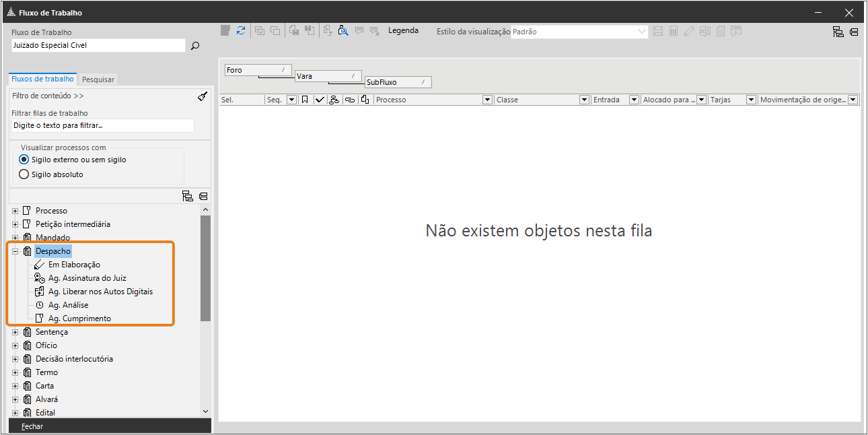
Task: Click the magnifier search icon beside Fluxo de Trabalho
Action: (x=195, y=46)
